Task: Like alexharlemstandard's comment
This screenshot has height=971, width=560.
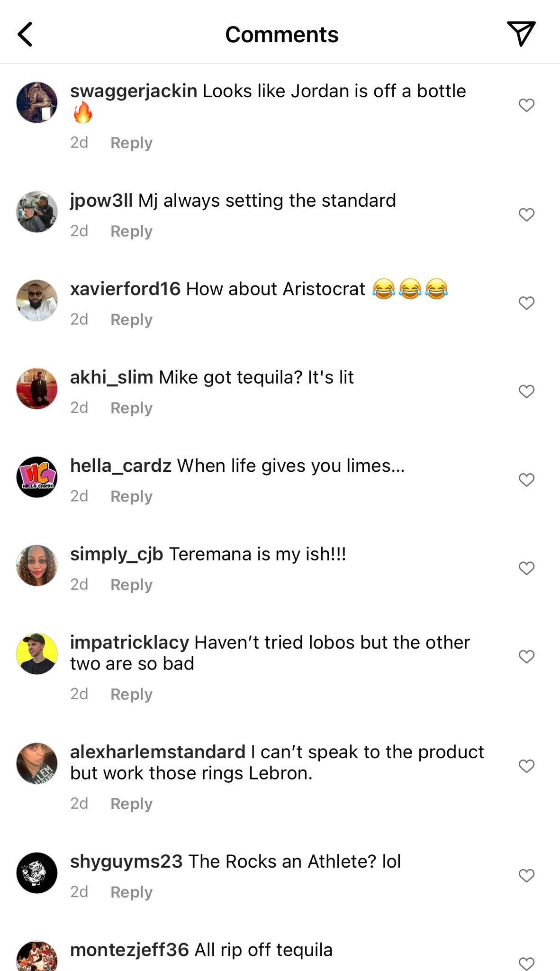Action: pos(526,766)
